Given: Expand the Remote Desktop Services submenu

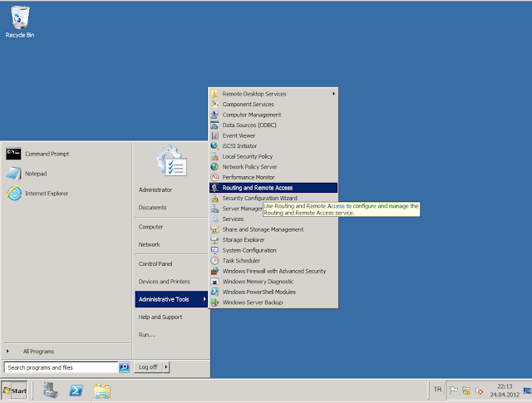Looking at the screenshot, I should click(x=274, y=94).
